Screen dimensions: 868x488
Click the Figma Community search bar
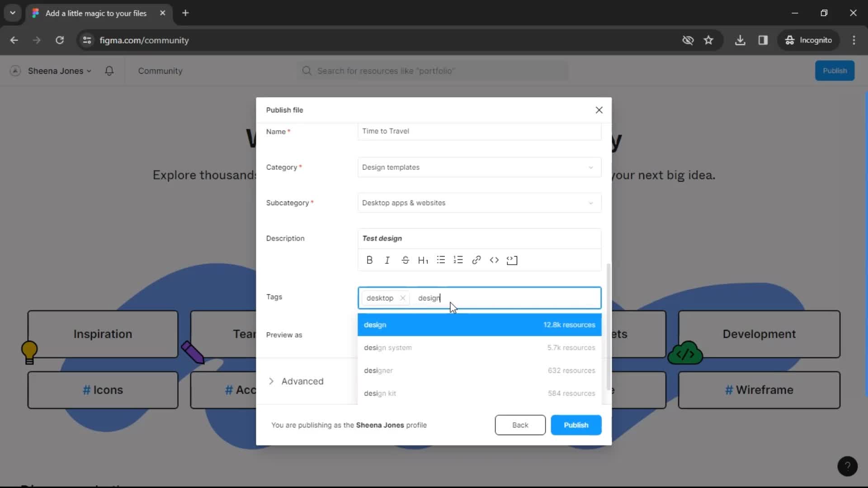[434, 70]
